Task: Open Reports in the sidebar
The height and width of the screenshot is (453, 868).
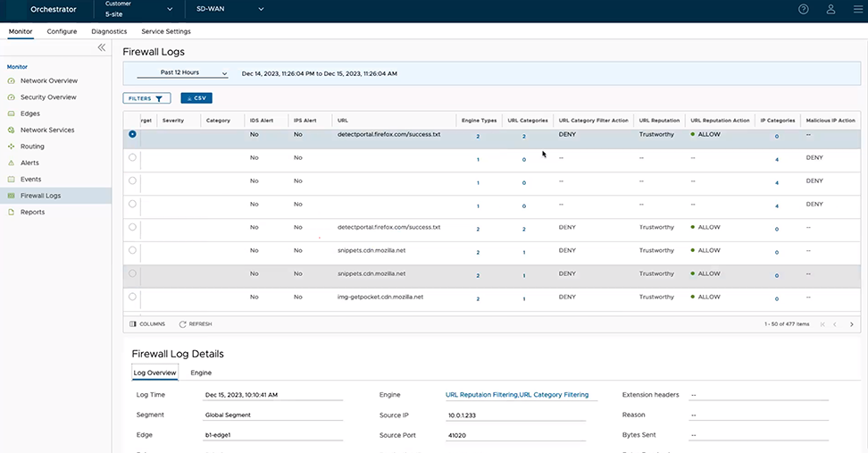Action: (32, 212)
